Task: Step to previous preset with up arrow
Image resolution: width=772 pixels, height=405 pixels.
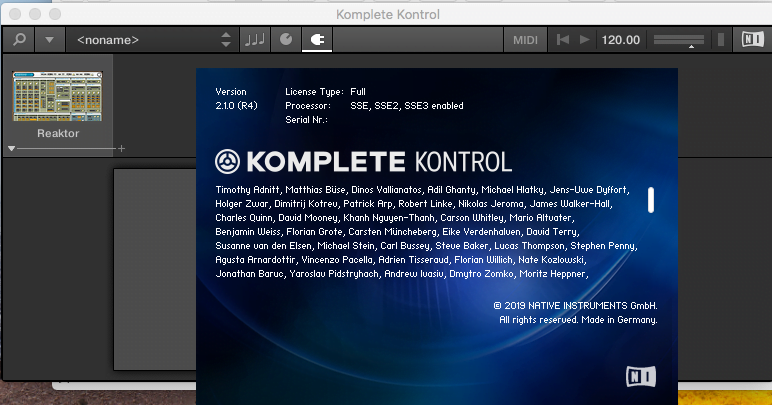Action: [x=226, y=34]
